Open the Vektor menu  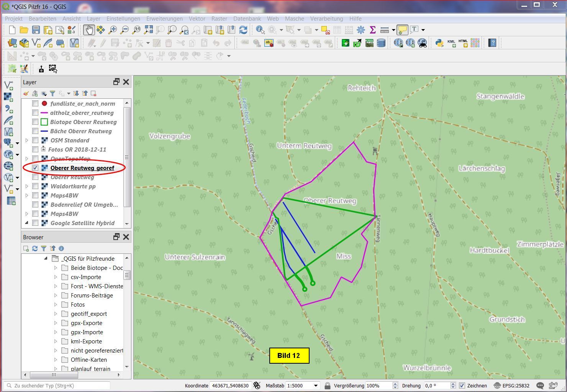(x=197, y=18)
